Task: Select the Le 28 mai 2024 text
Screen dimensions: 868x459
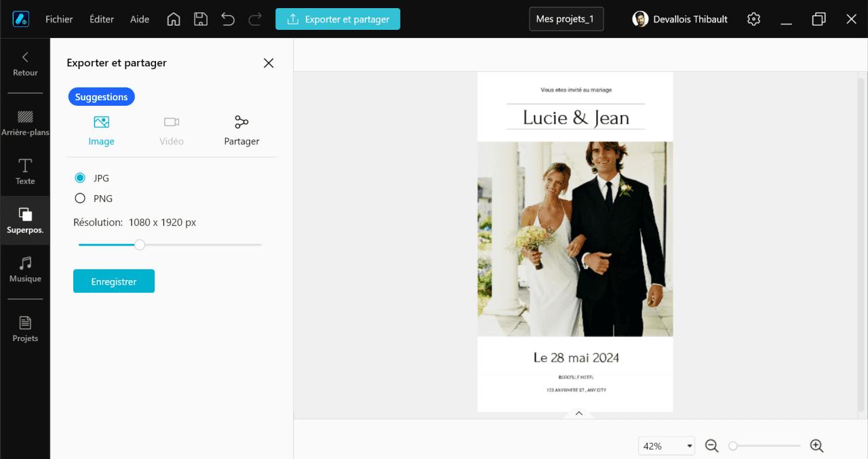Action: click(576, 357)
